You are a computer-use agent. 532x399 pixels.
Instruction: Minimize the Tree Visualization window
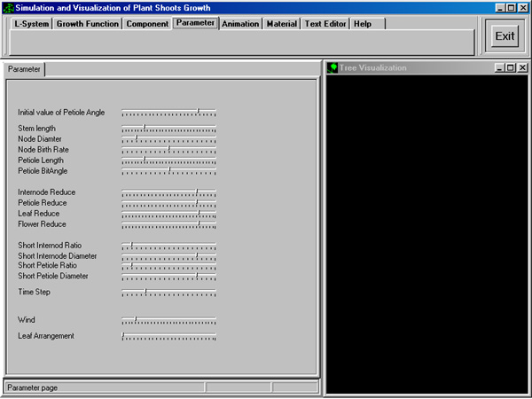click(x=499, y=68)
